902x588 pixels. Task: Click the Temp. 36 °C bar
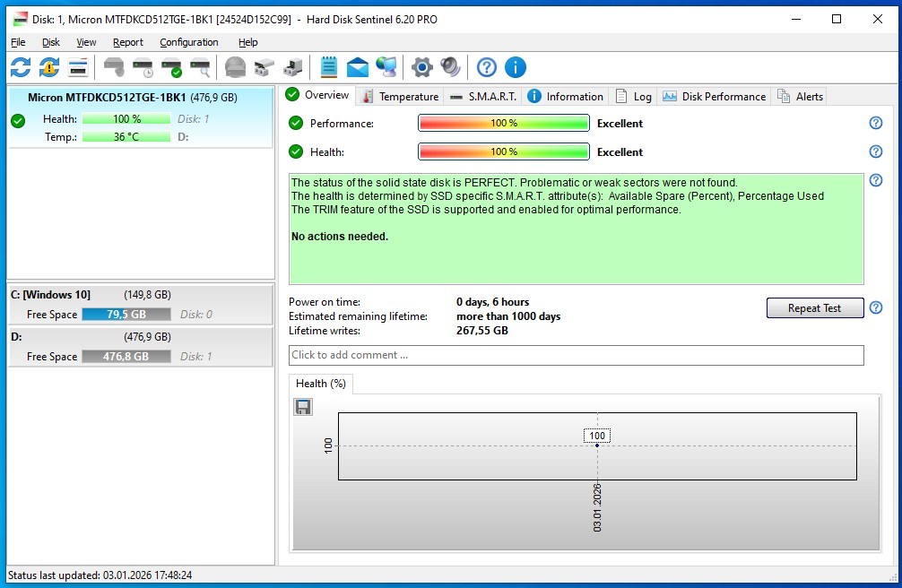coord(126,136)
